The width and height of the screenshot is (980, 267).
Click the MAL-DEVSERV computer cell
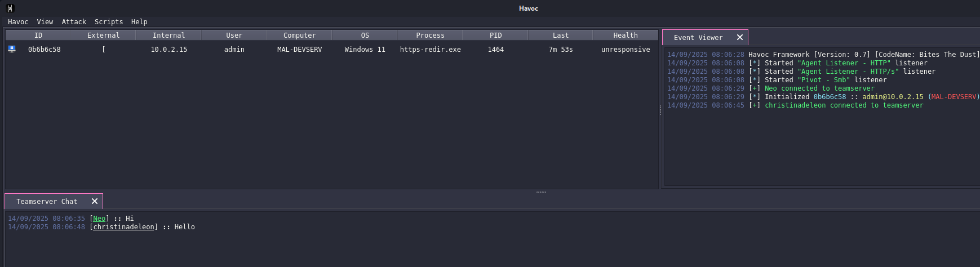300,50
